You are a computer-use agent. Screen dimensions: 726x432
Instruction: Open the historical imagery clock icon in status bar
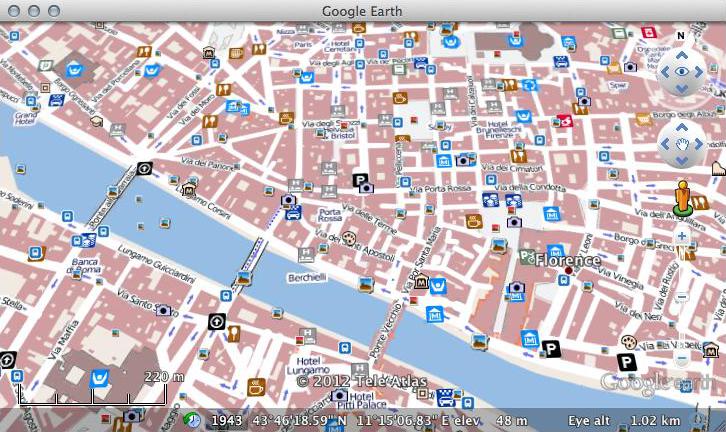coord(191,420)
